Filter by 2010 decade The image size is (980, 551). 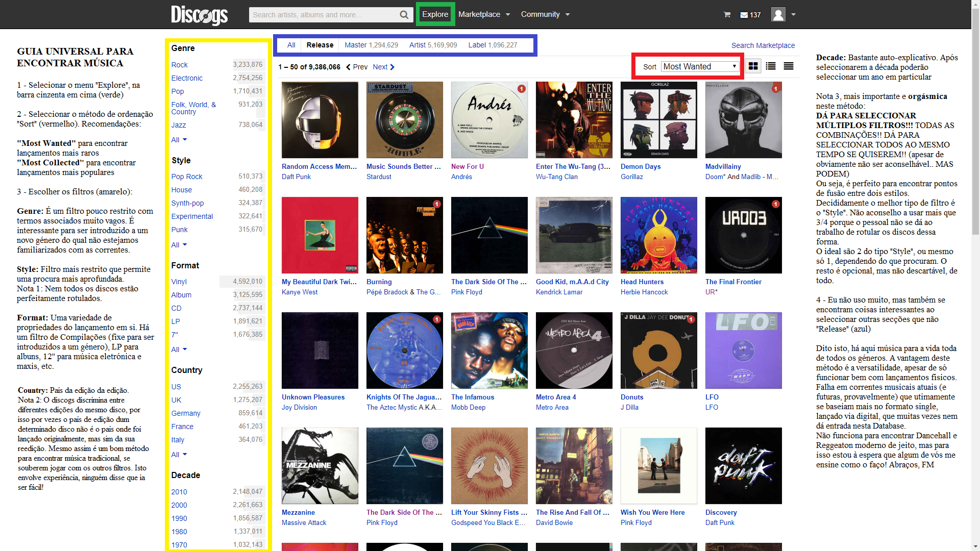pos(179,492)
